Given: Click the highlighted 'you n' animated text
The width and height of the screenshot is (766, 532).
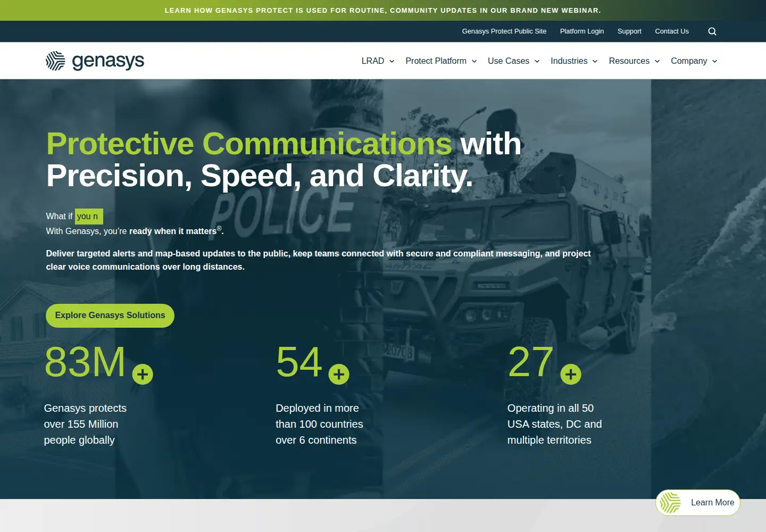Looking at the screenshot, I should coord(89,217).
